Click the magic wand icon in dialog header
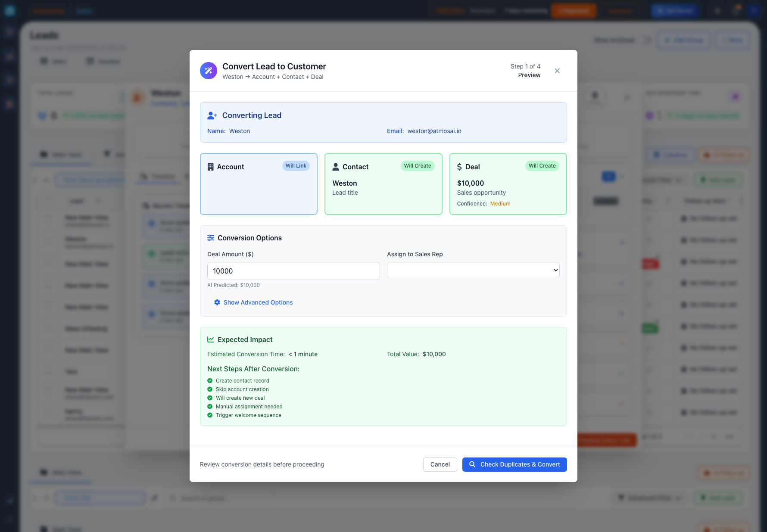 click(209, 71)
